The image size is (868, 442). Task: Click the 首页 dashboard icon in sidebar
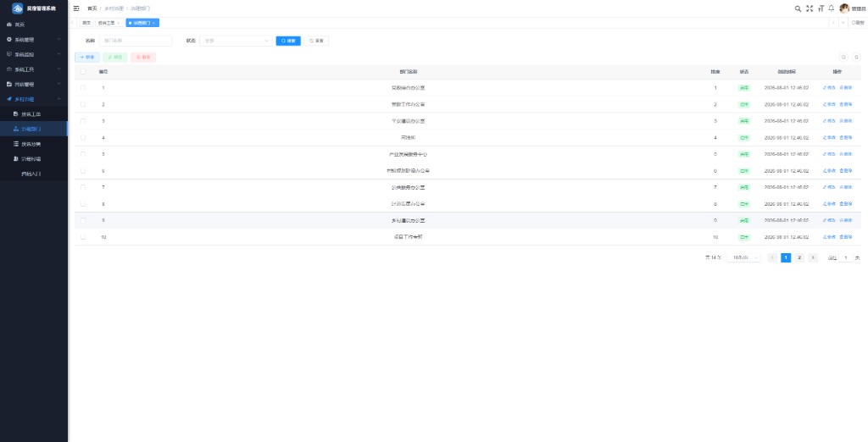click(x=8, y=25)
